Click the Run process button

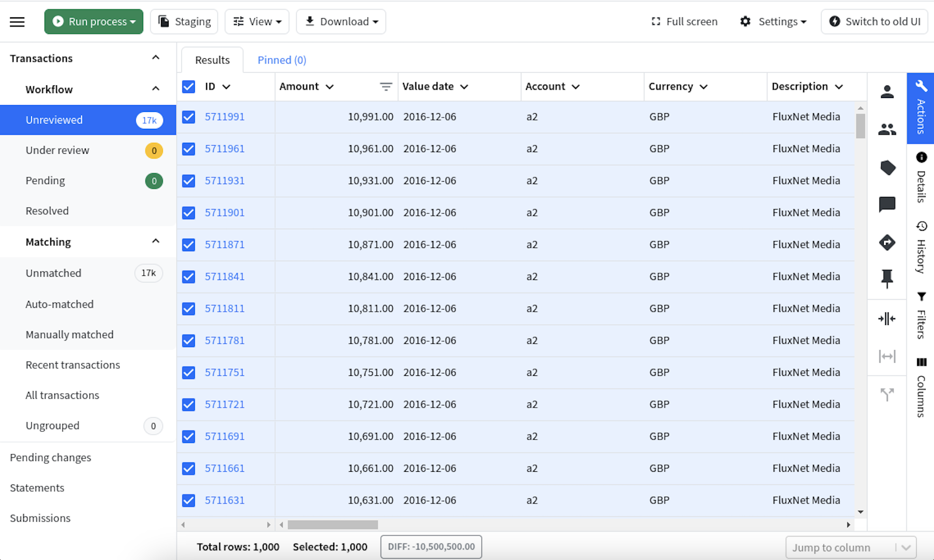(x=93, y=21)
